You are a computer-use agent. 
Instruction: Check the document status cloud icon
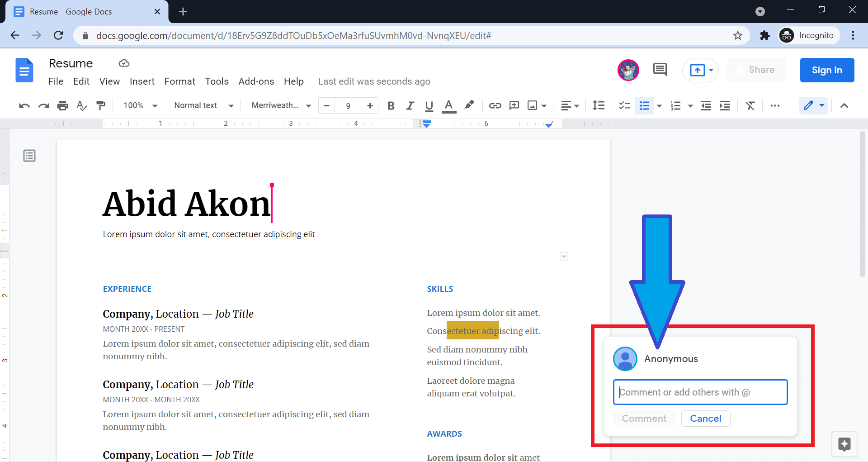click(x=124, y=63)
